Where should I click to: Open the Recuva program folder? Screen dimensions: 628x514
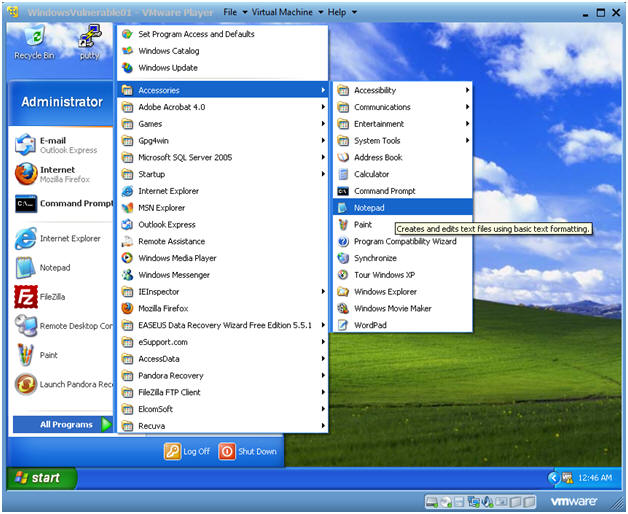[x=223, y=426]
